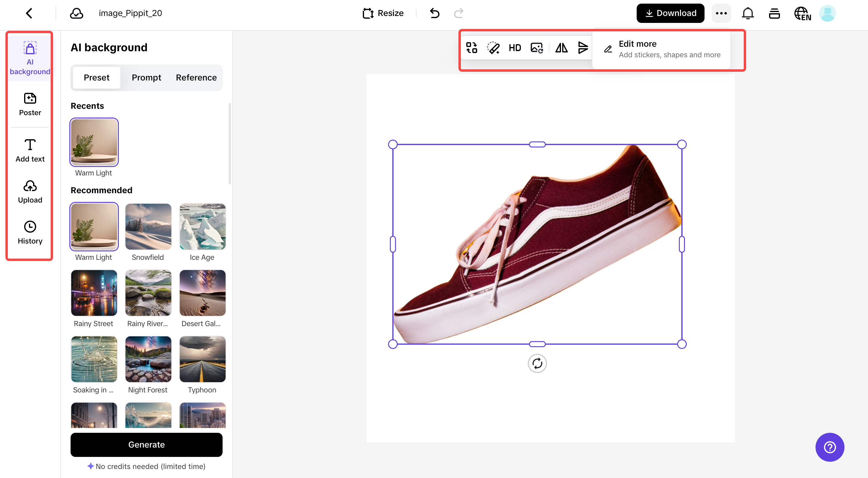Click the preset list vertical scrollbar
Image resolution: width=868 pixels, height=478 pixels.
point(230,144)
